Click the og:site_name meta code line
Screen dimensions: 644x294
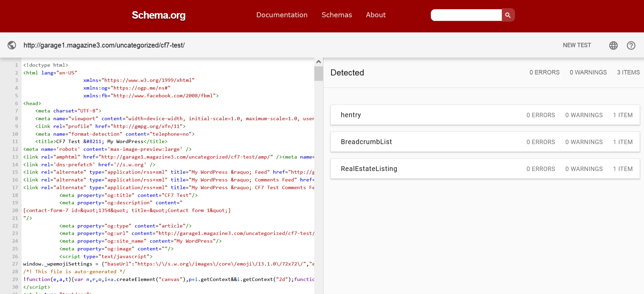[x=140, y=241]
